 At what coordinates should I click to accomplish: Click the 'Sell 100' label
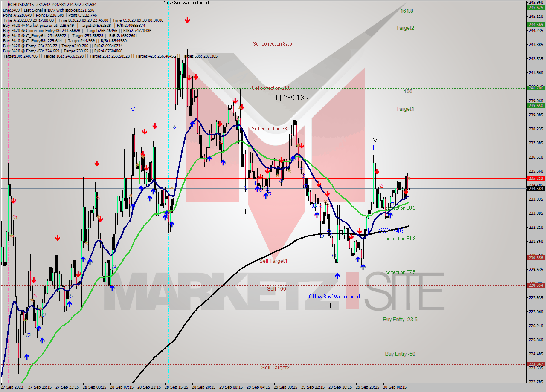tap(276, 289)
